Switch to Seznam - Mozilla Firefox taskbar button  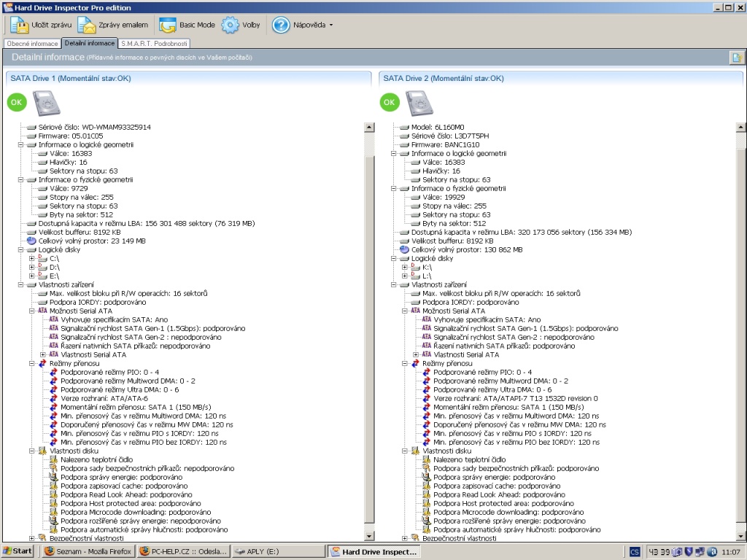coord(88,551)
